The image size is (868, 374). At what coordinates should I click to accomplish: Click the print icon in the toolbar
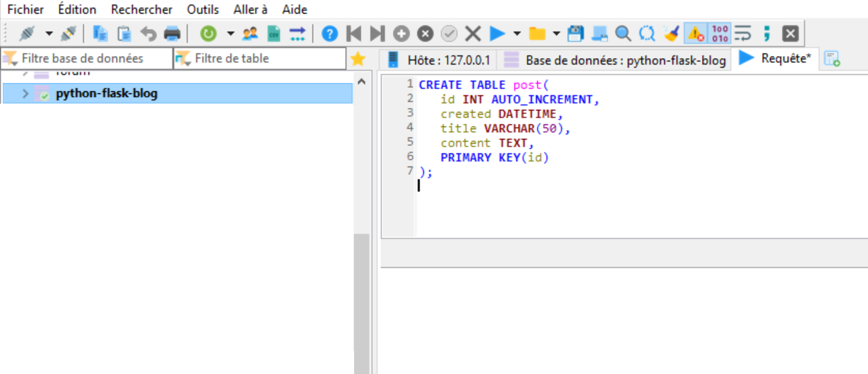[x=172, y=33]
